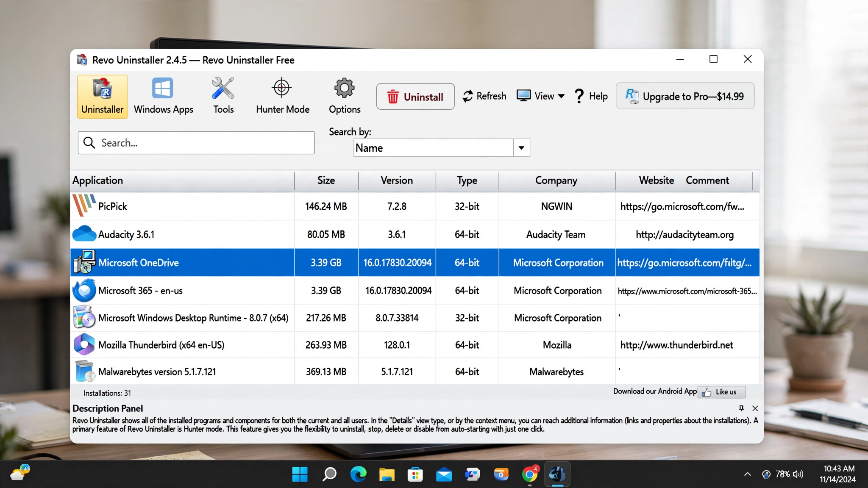
Task: Click the 369.13 MB size cell
Action: tap(326, 372)
